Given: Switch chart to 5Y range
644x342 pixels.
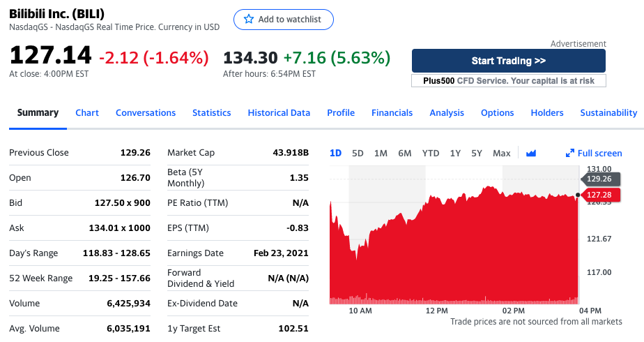Looking at the screenshot, I should pos(477,154).
